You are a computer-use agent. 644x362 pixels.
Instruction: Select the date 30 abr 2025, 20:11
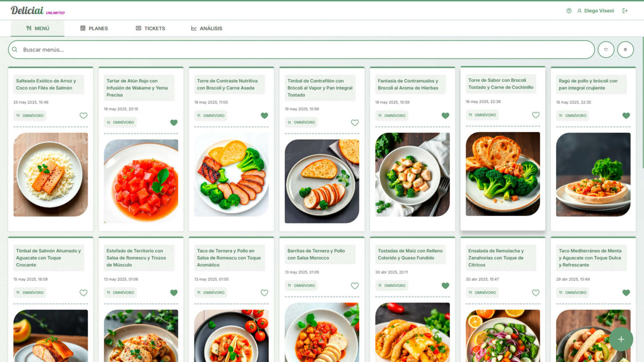pyautogui.click(x=392, y=272)
